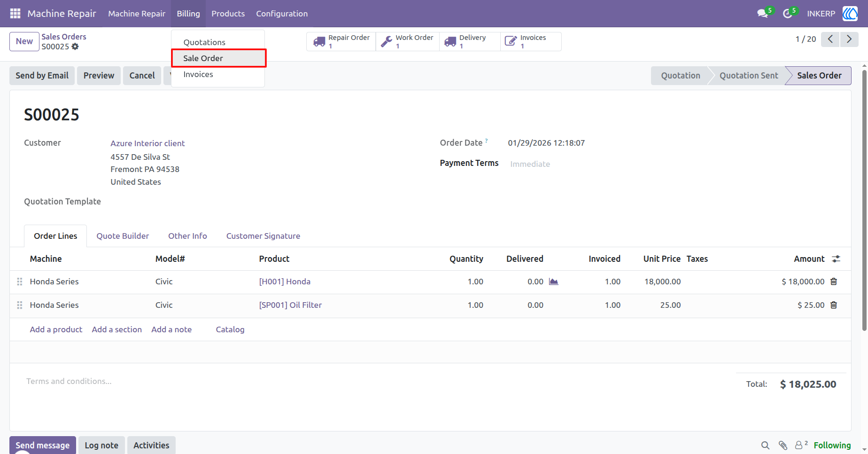Show followers via the person icon
Viewport: 868px width, 454px height.
click(x=801, y=445)
